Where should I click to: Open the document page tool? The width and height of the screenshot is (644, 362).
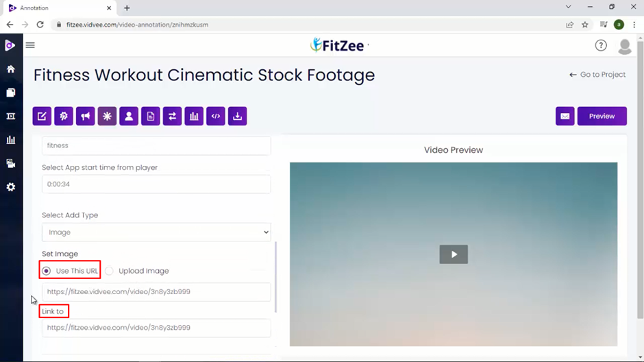151,117
